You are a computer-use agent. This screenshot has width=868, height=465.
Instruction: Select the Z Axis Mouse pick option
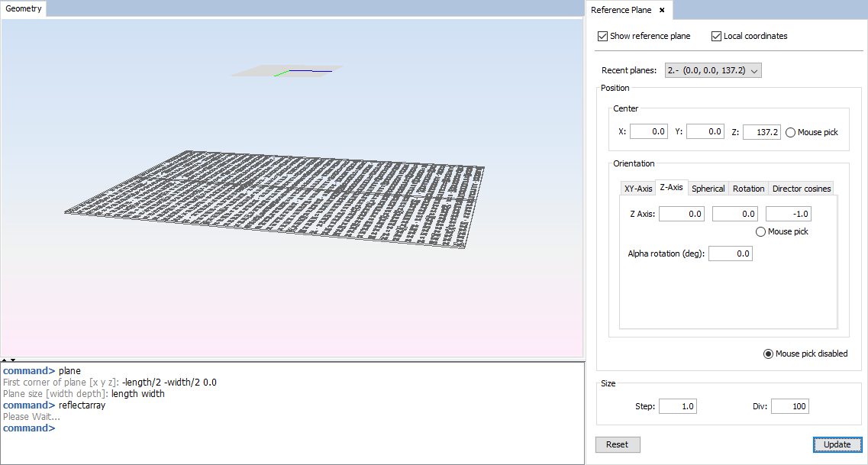point(761,231)
